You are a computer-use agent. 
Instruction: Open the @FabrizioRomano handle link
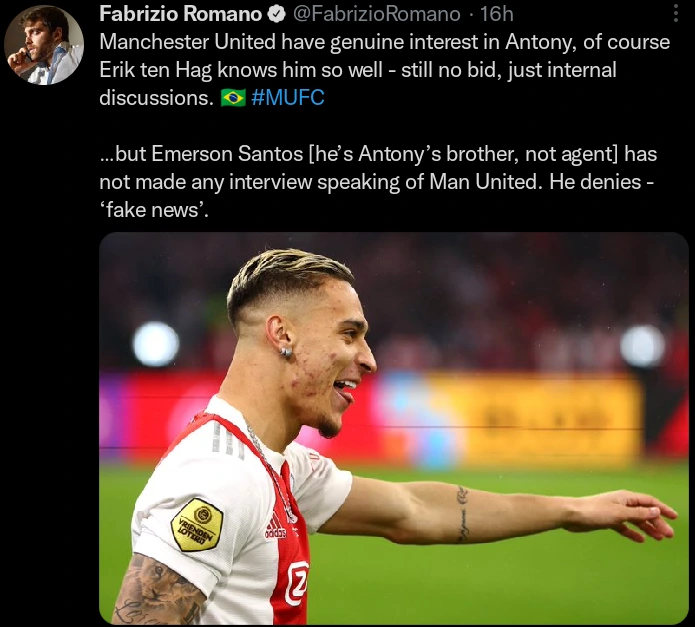point(376,14)
